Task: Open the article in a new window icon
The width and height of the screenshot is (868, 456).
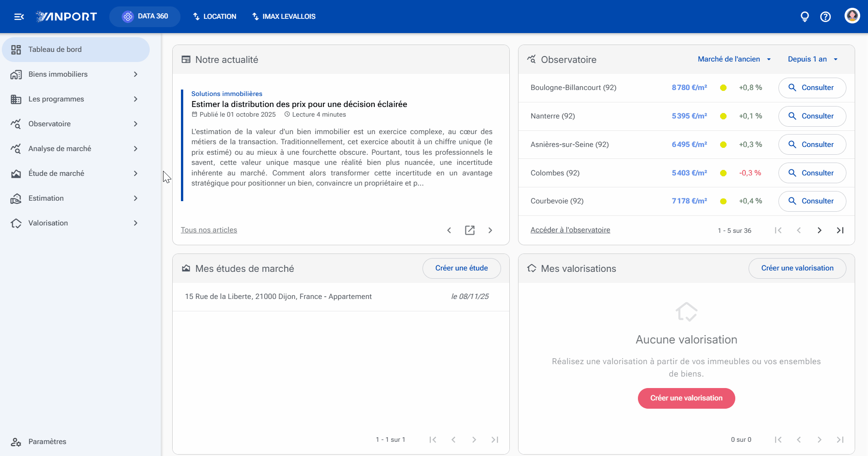Action: 470,230
